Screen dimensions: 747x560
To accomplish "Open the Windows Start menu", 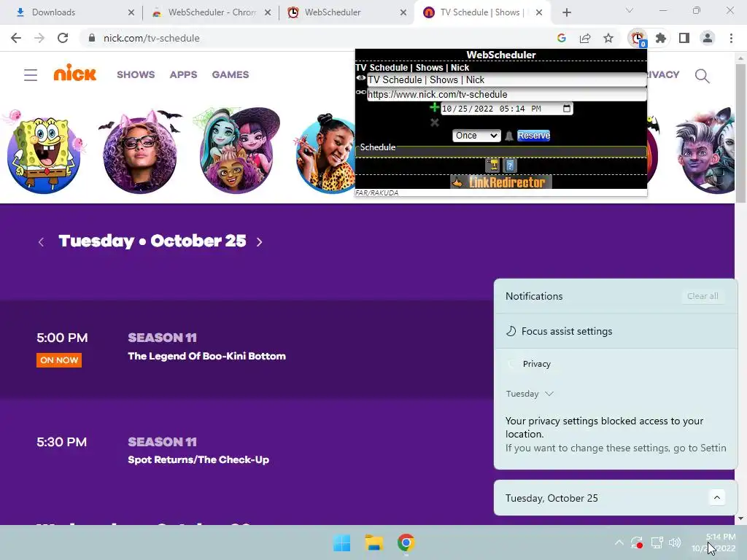I will click(x=342, y=542).
